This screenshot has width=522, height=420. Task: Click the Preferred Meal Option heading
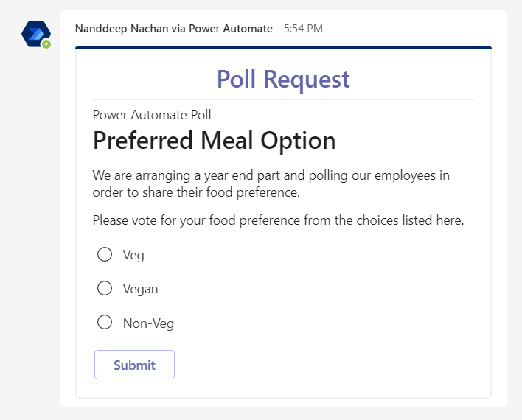[214, 140]
